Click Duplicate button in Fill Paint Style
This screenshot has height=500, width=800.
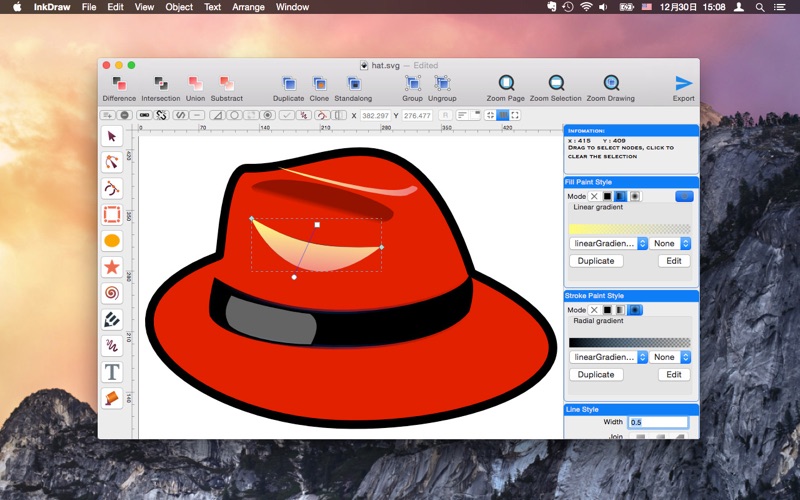click(x=596, y=261)
